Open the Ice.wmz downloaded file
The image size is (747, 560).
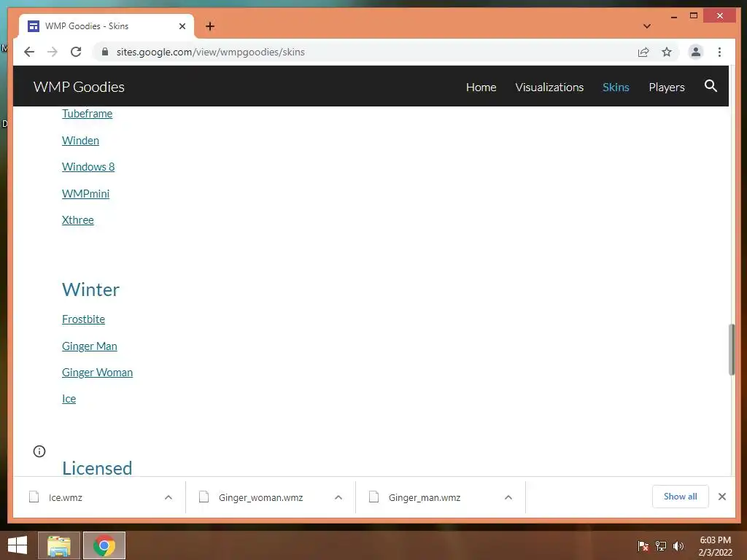(x=65, y=497)
